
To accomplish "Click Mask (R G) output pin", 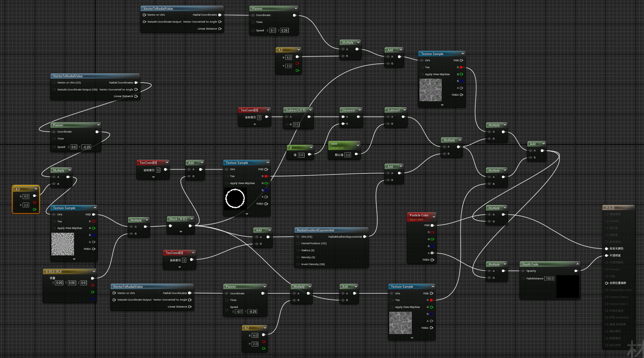I will (x=190, y=226).
